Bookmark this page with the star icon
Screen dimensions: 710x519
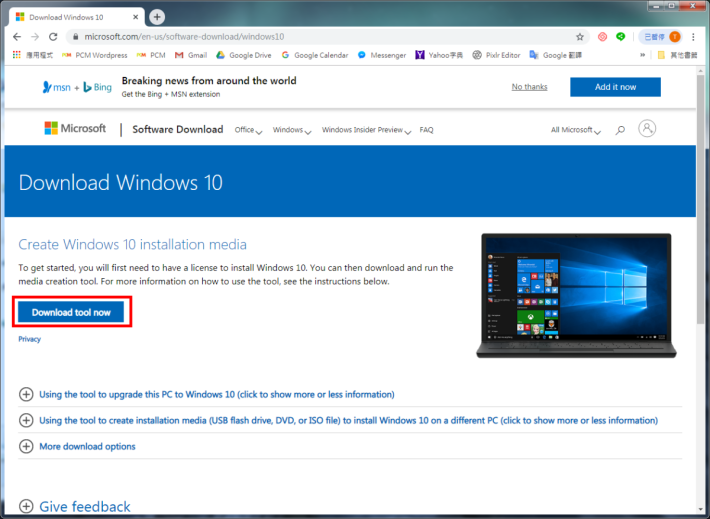click(x=580, y=37)
